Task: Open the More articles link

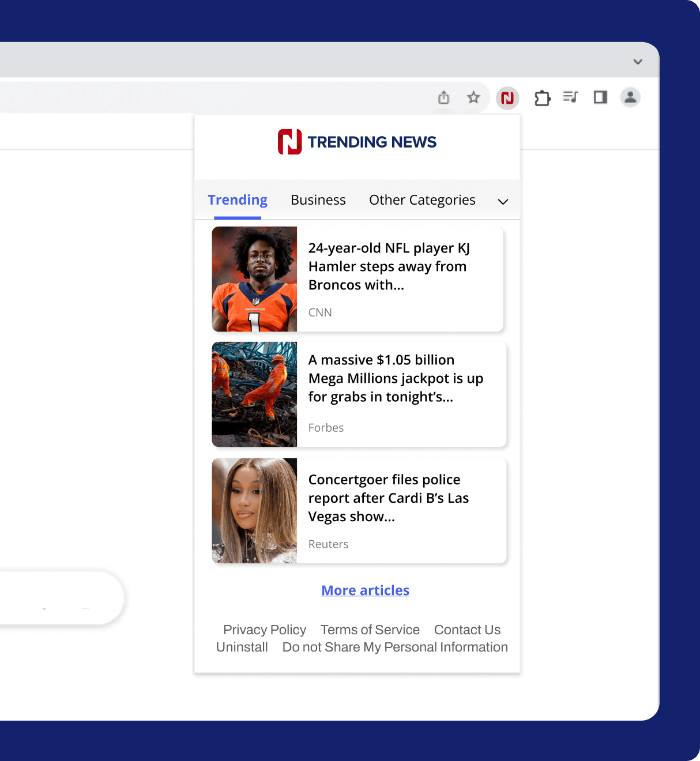Action: pos(365,590)
